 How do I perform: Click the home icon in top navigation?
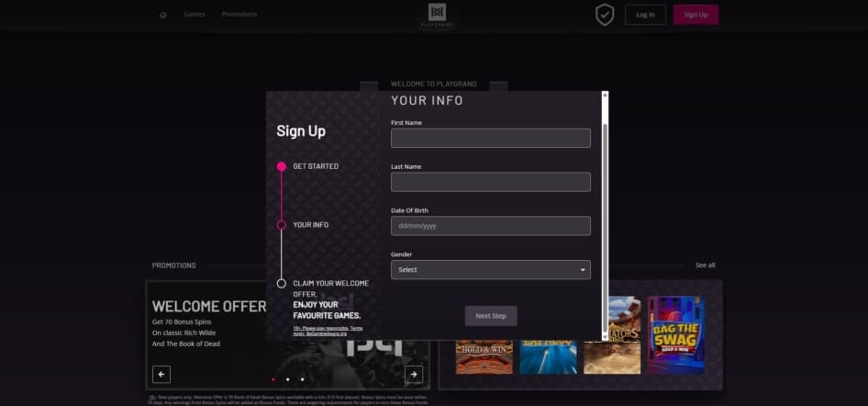[162, 15]
